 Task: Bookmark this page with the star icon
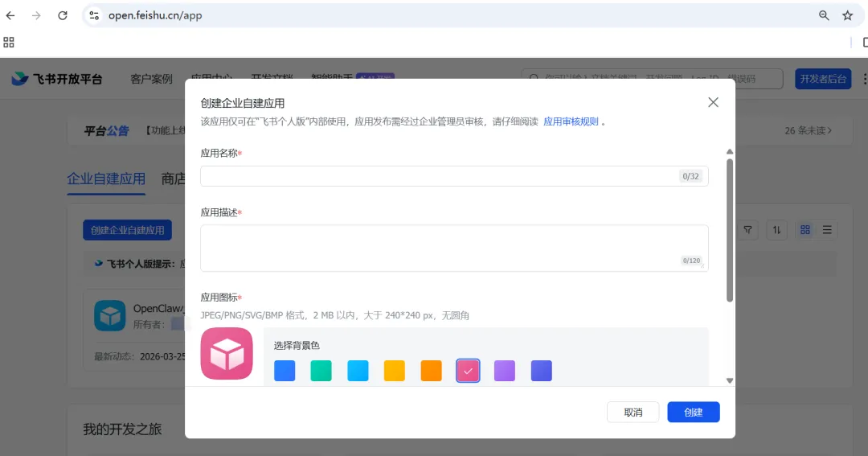[848, 15]
